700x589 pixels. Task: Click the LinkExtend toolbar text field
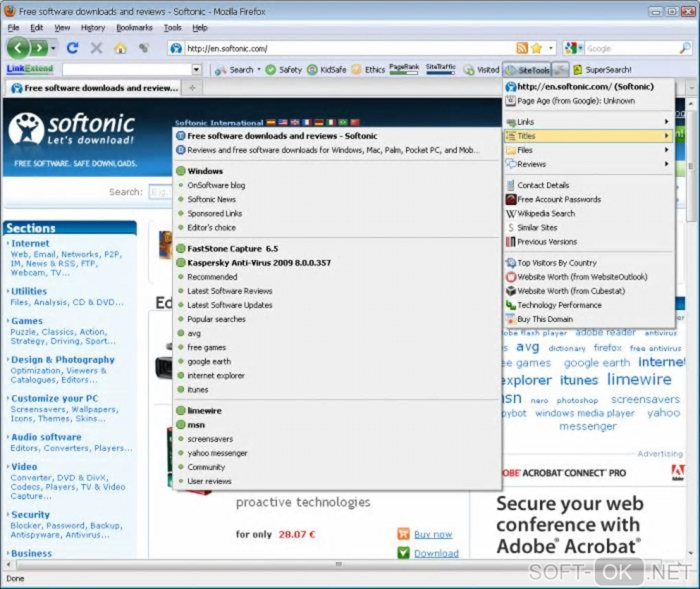point(127,69)
